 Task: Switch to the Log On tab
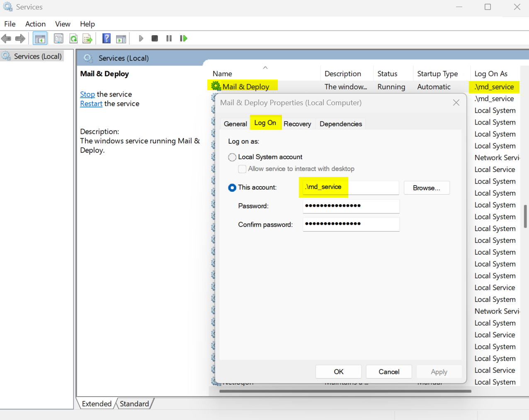pos(265,123)
